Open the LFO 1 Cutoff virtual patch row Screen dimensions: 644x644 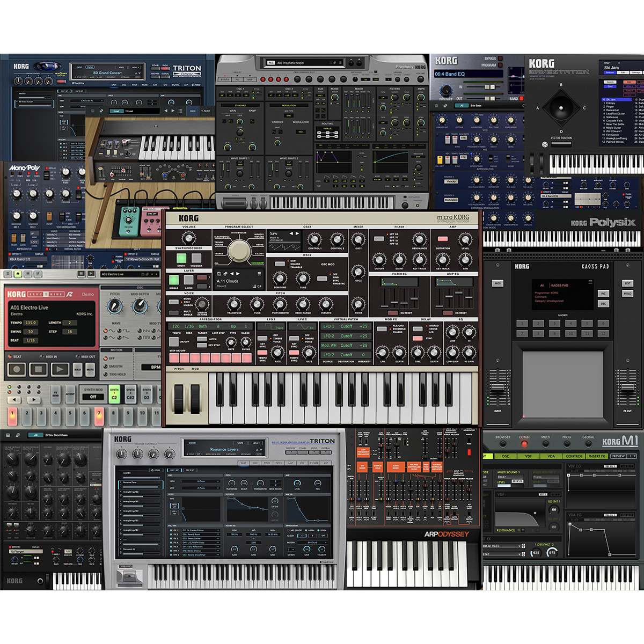[x=346, y=326]
